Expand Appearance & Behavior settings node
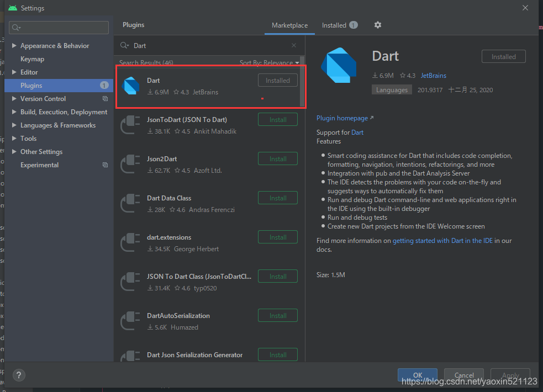The height and width of the screenshot is (392, 543). (x=14, y=45)
